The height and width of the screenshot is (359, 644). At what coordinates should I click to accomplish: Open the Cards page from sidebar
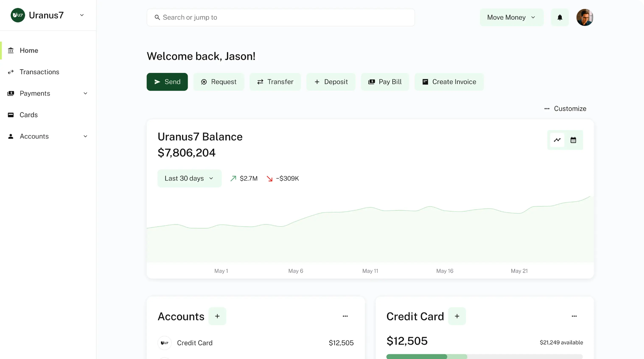click(x=28, y=115)
